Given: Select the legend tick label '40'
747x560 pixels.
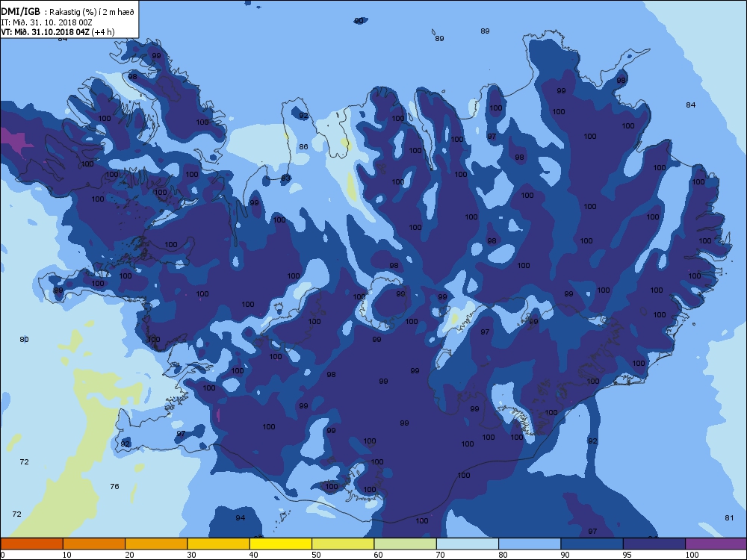Looking at the screenshot, I should point(253,555).
